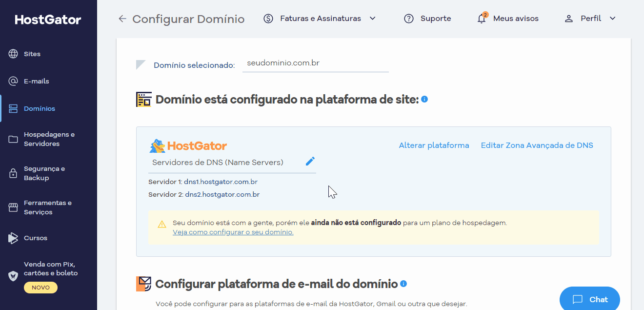This screenshot has height=310, width=644.
Task: Click Editar Zona Avançada de DNS
Action: tap(537, 145)
